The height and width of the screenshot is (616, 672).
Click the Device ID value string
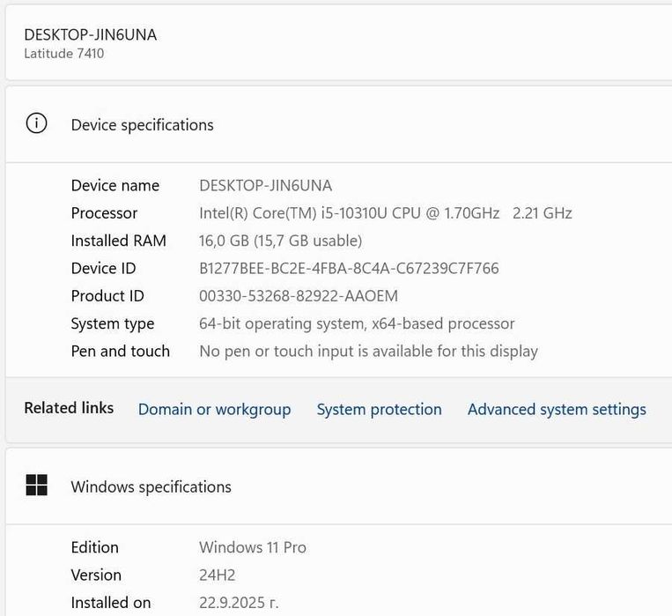349,268
